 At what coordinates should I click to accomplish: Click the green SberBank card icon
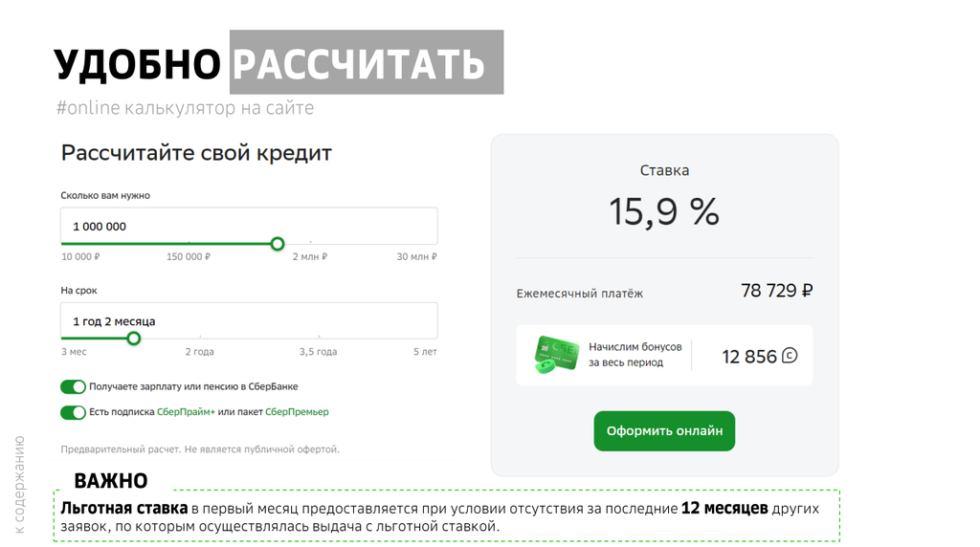(556, 355)
